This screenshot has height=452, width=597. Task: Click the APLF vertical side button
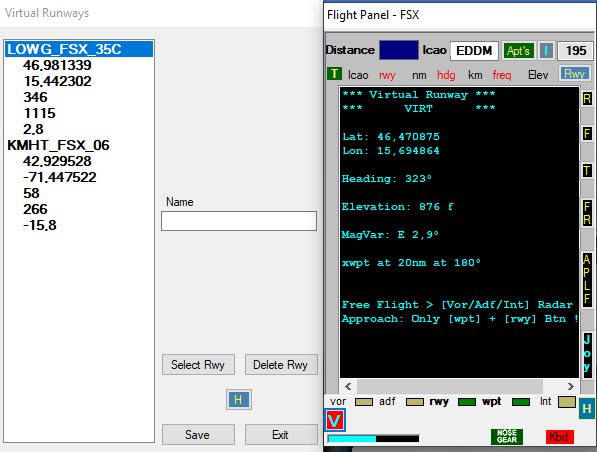pyautogui.click(x=587, y=279)
